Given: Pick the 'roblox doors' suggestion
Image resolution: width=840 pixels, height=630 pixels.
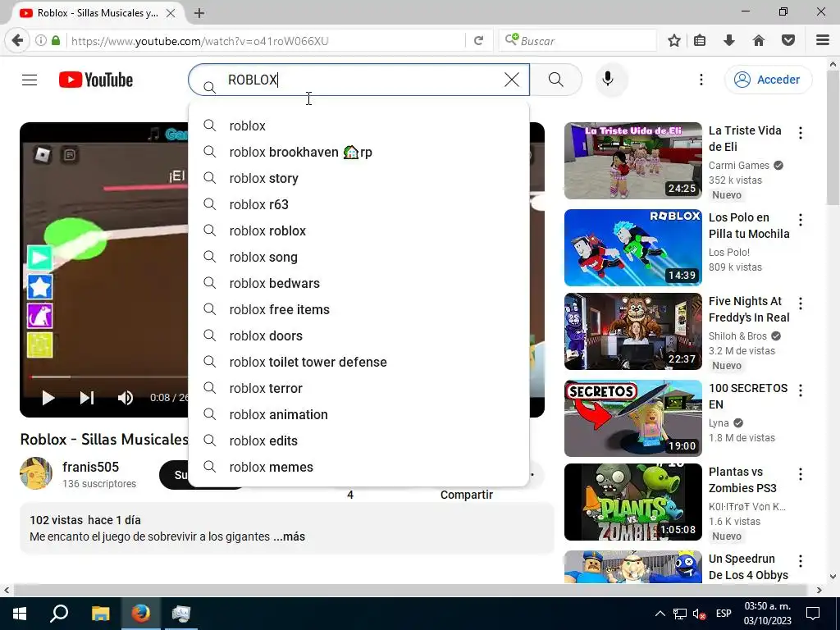Looking at the screenshot, I should pos(359,336).
